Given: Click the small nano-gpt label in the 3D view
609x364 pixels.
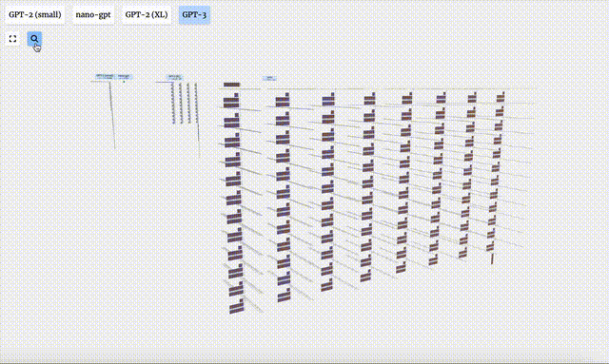Looking at the screenshot, I should coord(124,76).
